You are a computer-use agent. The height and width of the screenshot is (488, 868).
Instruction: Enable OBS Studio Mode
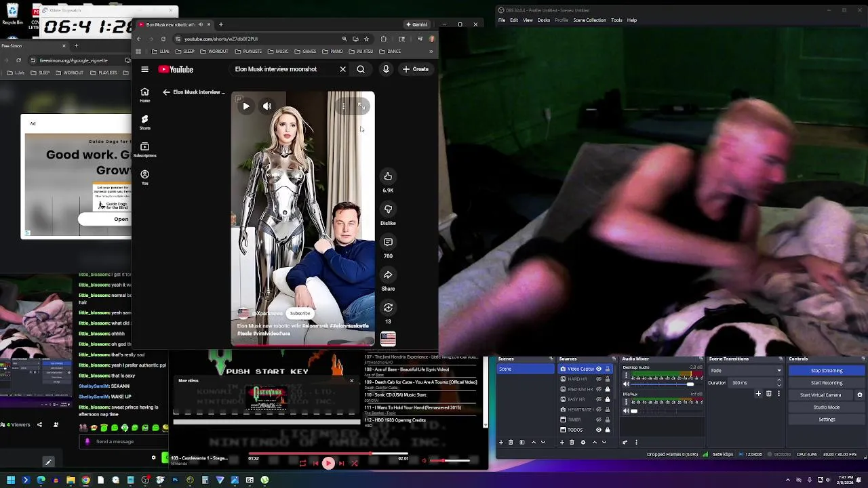[827, 407]
